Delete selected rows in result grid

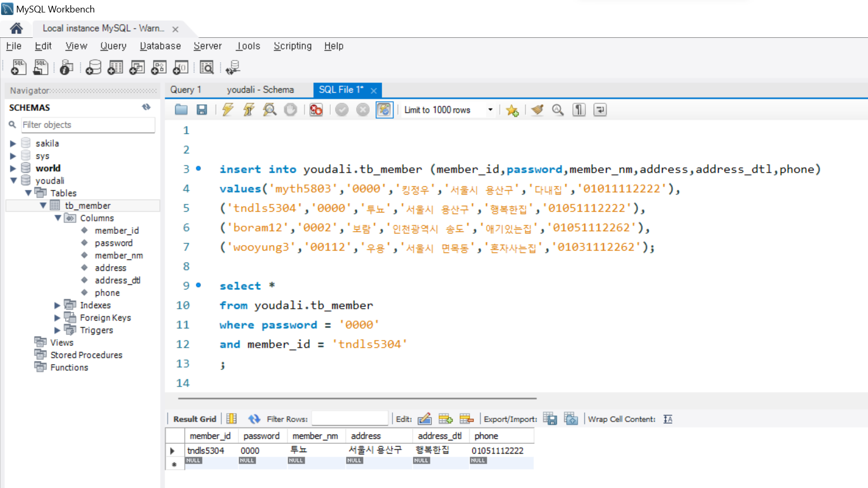[x=467, y=419]
